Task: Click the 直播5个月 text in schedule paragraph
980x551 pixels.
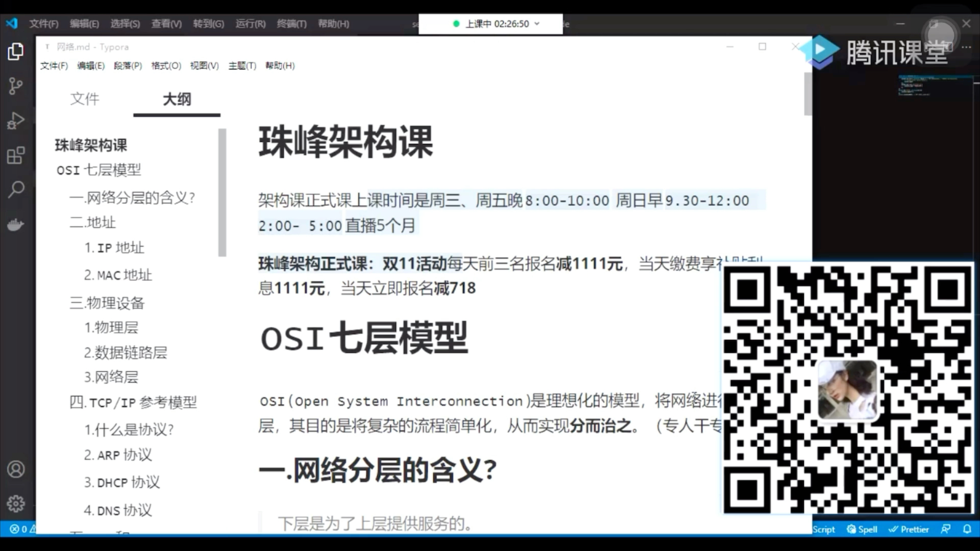Action: tap(380, 226)
